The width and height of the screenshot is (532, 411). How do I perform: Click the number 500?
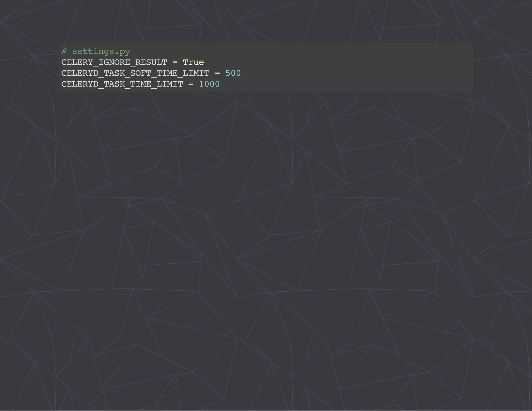click(233, 73)
